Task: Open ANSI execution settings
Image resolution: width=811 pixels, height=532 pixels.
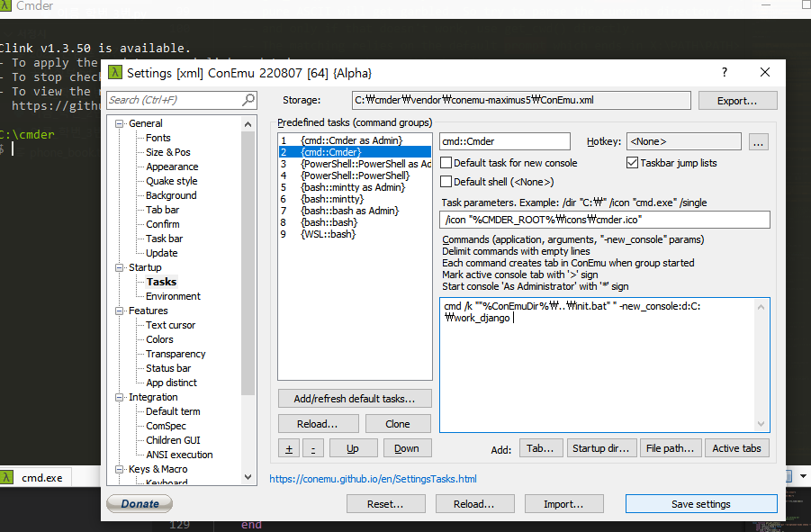Action: click(179, 455)
